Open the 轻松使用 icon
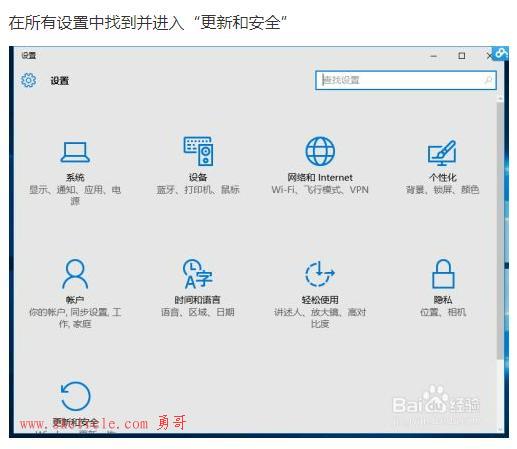The height and width of the screenshot is (449, 517). [320, 274]
